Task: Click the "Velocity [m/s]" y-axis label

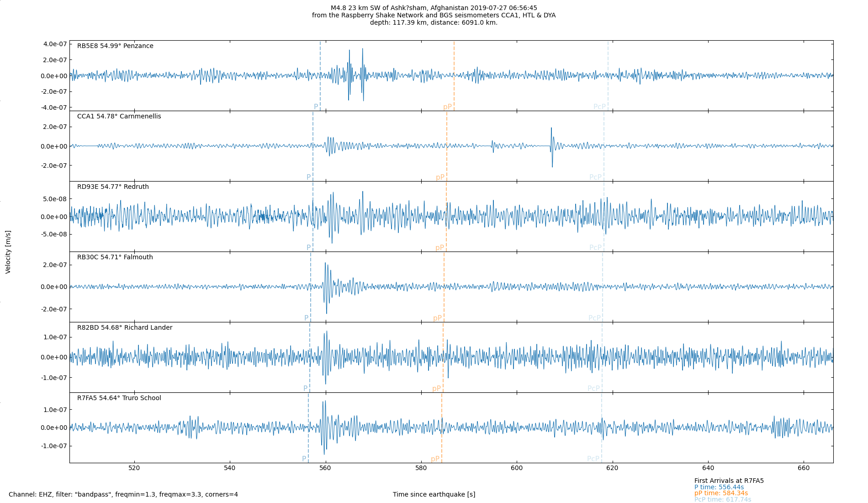Action: 8,252
